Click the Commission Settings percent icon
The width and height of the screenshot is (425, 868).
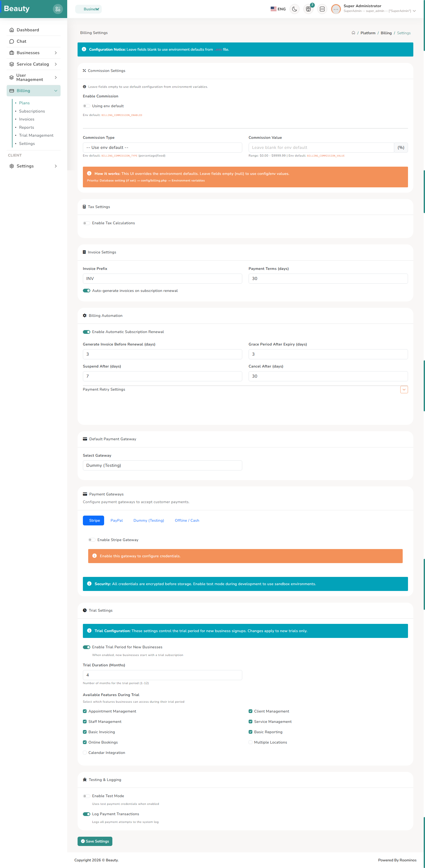pyautogui.click(x=84, y=71)
